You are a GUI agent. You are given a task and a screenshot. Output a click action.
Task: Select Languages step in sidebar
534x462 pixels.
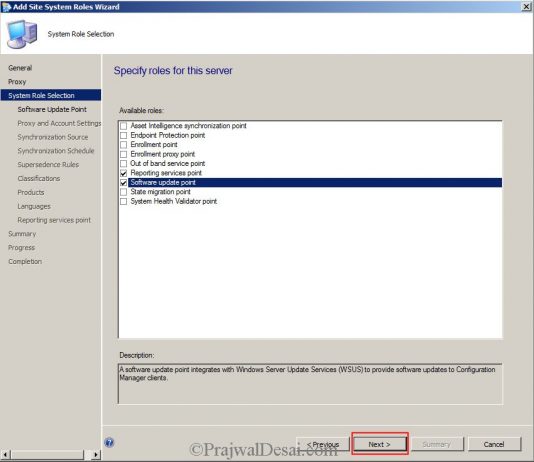point(34,206)
